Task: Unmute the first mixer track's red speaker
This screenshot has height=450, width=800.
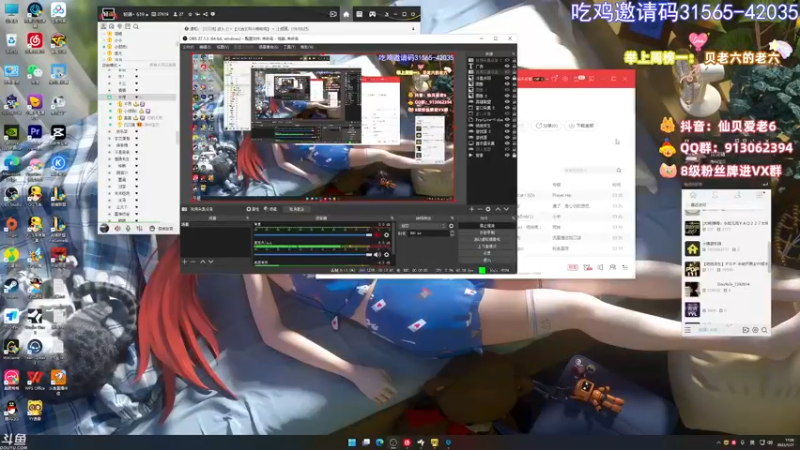Action: tap(378, 235)
